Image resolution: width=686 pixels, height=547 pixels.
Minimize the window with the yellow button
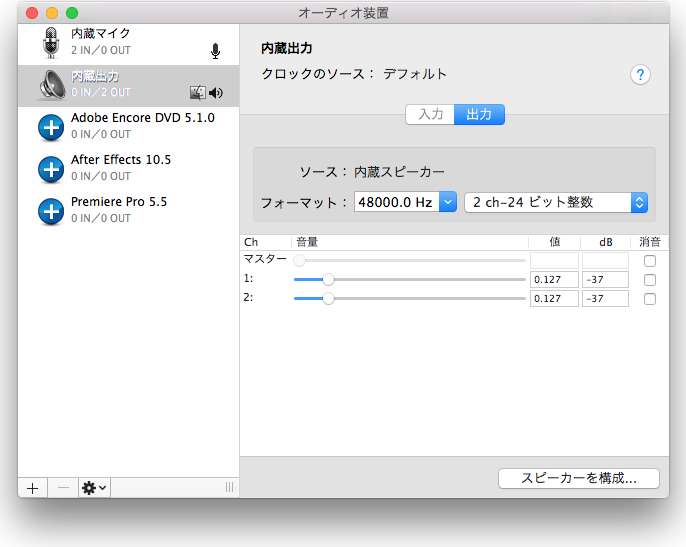pos(52,13)
